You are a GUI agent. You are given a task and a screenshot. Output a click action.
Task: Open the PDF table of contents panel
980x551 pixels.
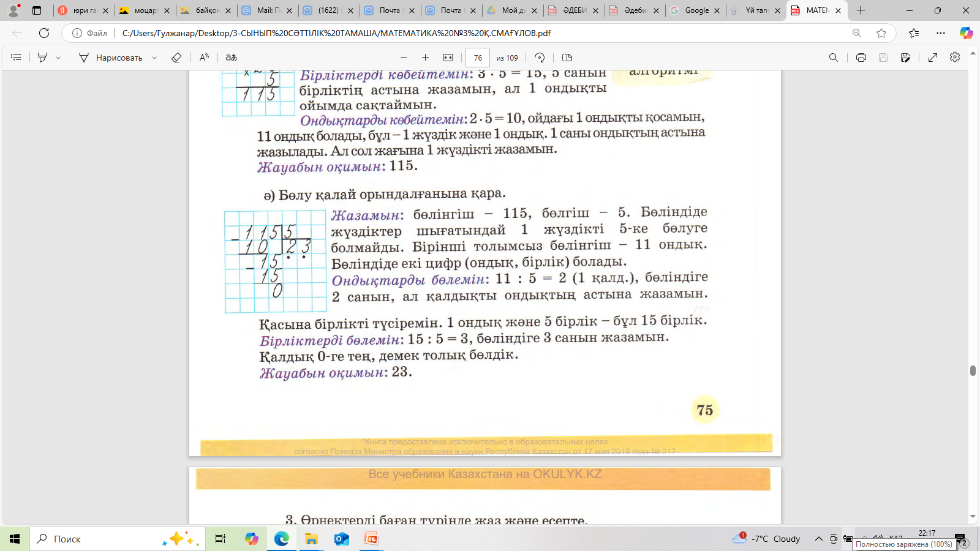(x=17, y=58)
